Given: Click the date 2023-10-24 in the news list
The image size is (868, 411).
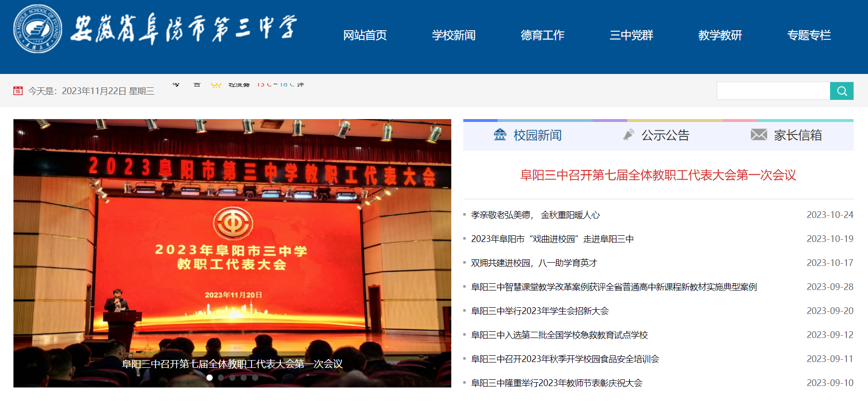Looking at the screenshot, I should coord(830,215).
